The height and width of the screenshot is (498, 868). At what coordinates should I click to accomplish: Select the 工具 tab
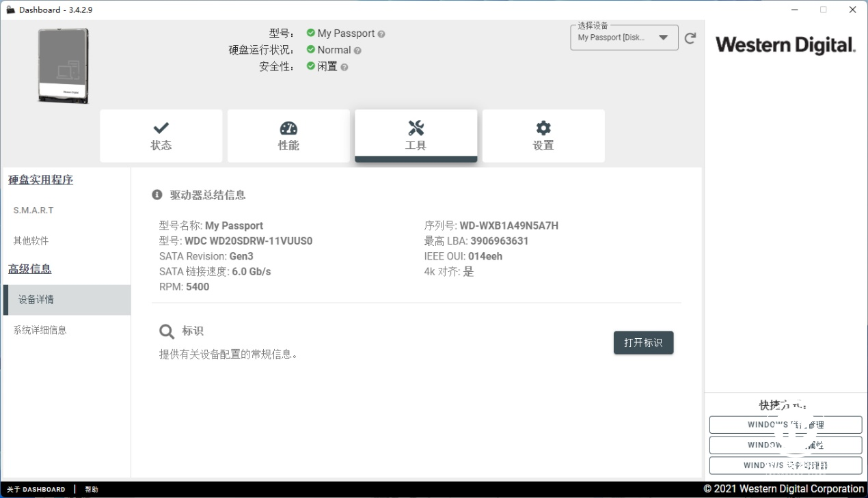pos(416,136)
